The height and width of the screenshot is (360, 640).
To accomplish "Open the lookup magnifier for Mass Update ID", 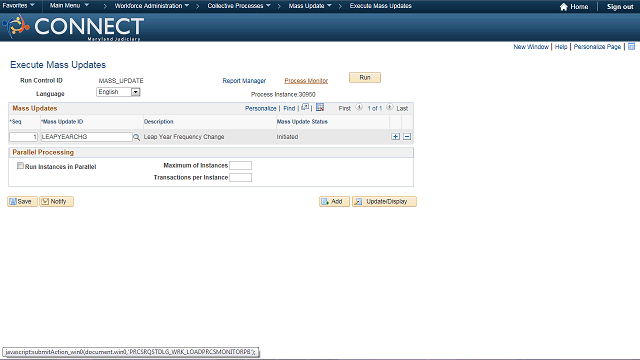I will [x=137, y=137].
